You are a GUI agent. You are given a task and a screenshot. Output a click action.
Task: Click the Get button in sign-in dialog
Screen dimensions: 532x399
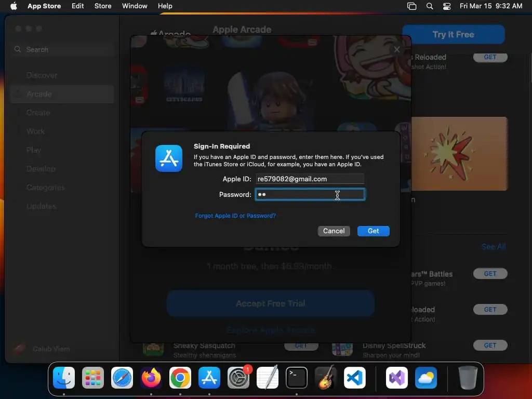point(373,231)
